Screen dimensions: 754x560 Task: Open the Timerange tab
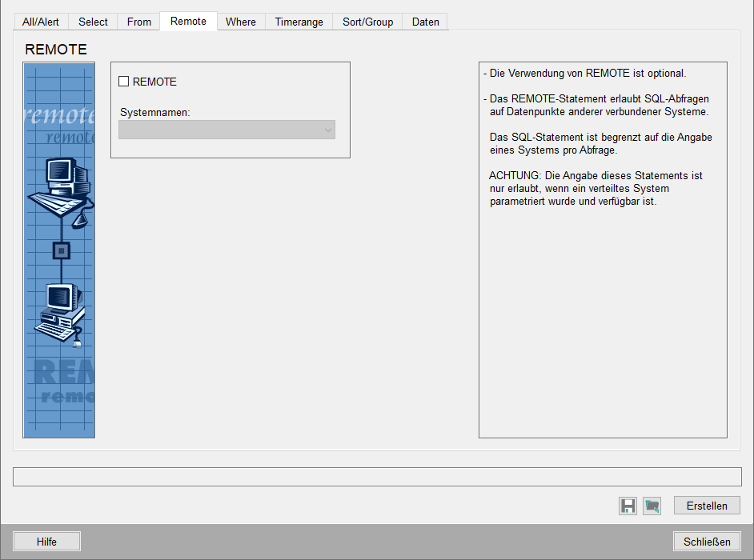pos(299,22)
